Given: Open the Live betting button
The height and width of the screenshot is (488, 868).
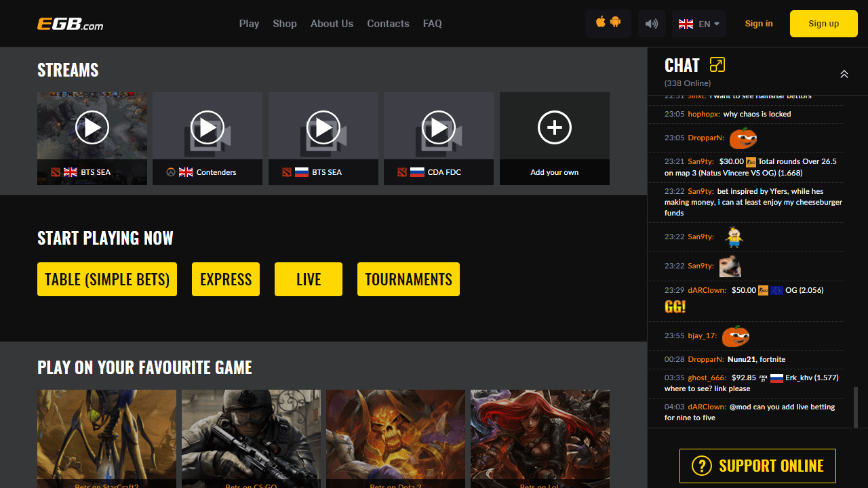Looking at the screenshot, I should click(309, 279).
